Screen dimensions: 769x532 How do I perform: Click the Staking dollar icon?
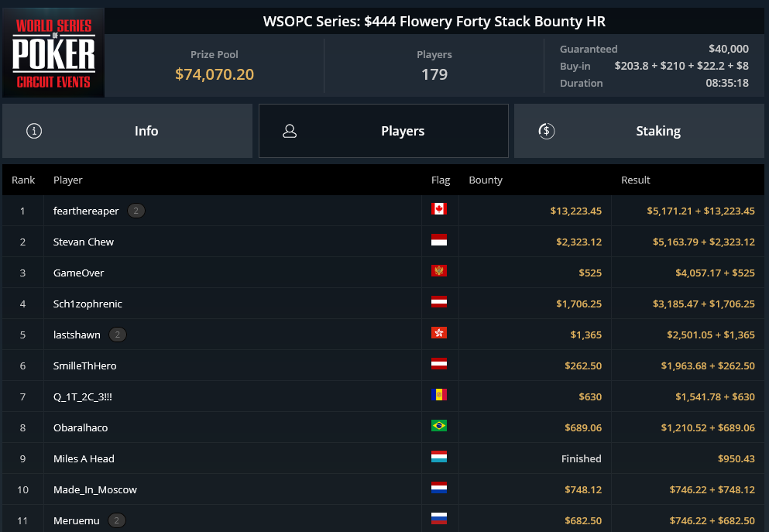point(546,131)
